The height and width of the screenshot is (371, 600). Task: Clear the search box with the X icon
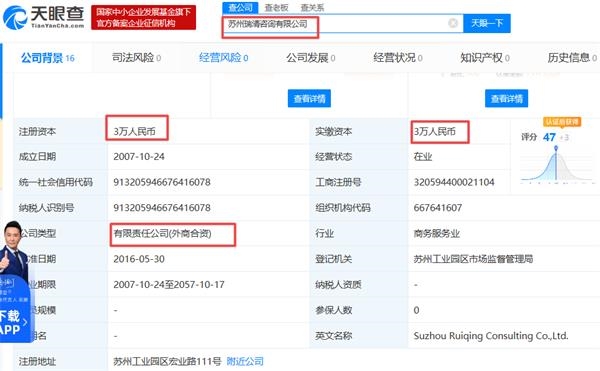click(453, 23)
